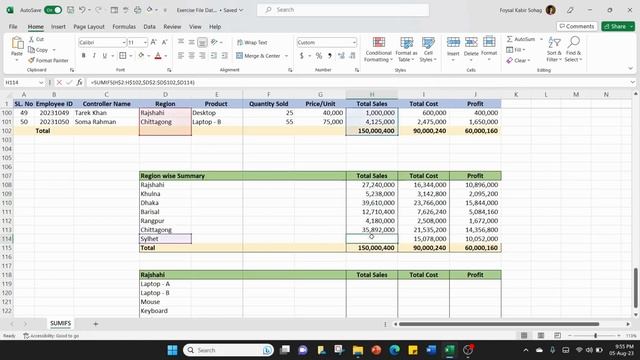Toggle Middle Align for cells
The height and width of the screenshot is (360, 640).
coord(191,42)
